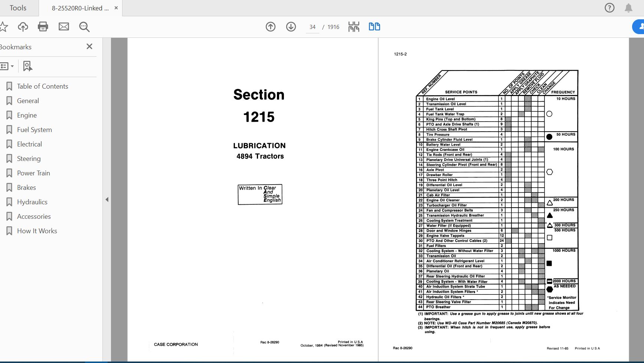The width and height of the screenshot is (644, 363).
Task: Open page thumbnails view
Action: [x=354, y=27]
